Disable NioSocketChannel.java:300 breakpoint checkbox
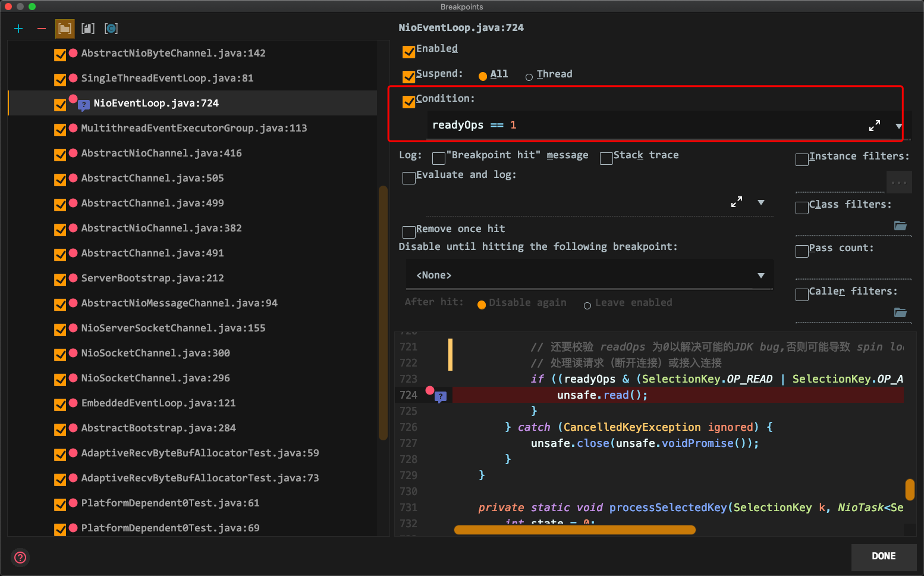The height and width of the screenshot is (576, 924). tap(60, 355)
